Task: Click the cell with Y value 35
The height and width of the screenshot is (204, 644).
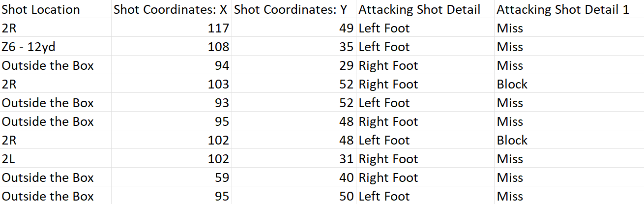Action: 294,47
